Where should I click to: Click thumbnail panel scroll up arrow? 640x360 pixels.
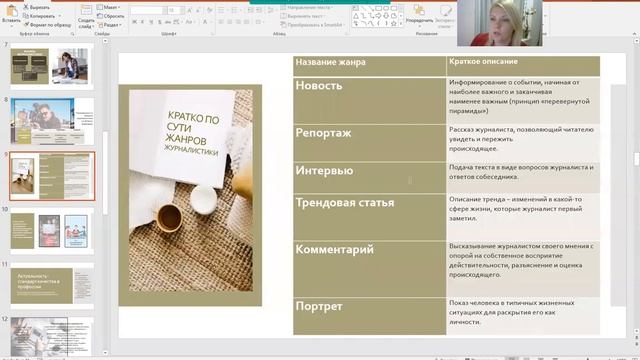pyautogui.click(x=105, y=41)
